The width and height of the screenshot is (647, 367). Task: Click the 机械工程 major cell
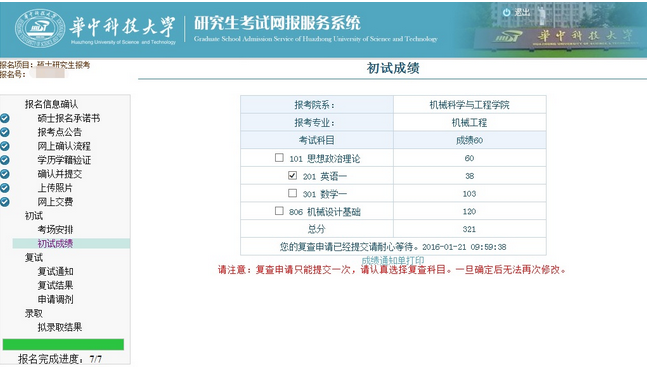pos(470,123)
